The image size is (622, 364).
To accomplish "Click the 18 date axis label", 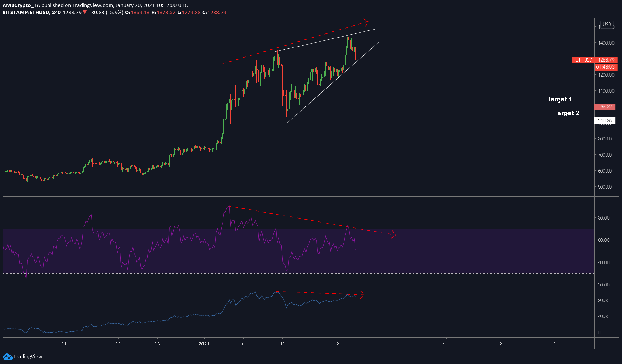I will coord(337,343).
